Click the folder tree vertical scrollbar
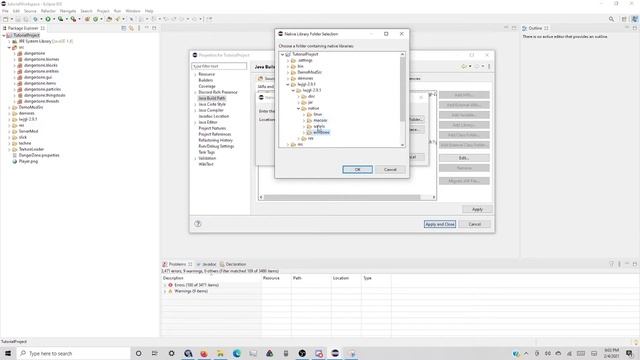Image resolution: width=640 pixels, height=360 pixels. point(402,89)
